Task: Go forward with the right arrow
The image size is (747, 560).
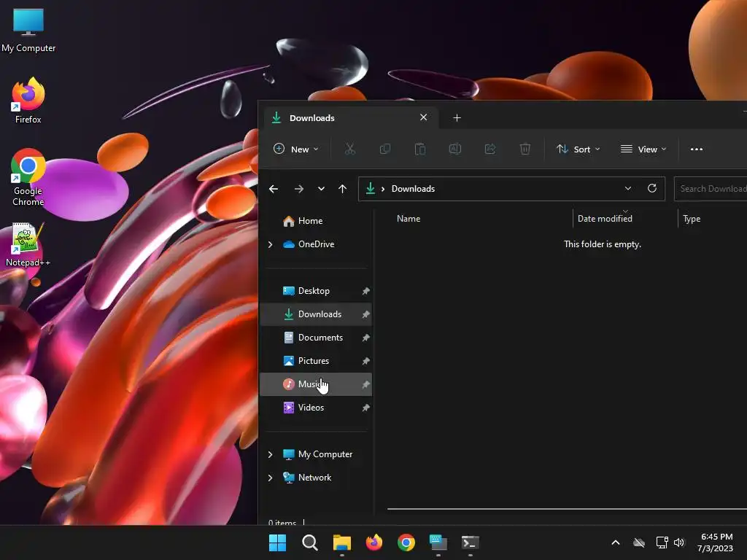Action: (298, 189)
